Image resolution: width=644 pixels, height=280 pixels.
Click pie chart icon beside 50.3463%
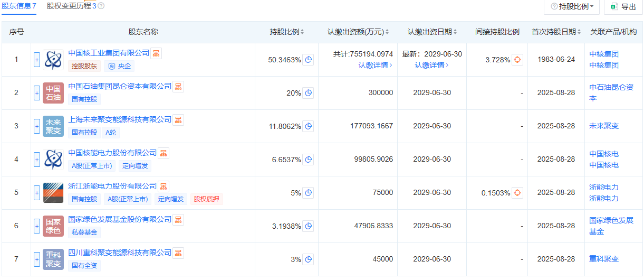[309, 60]
